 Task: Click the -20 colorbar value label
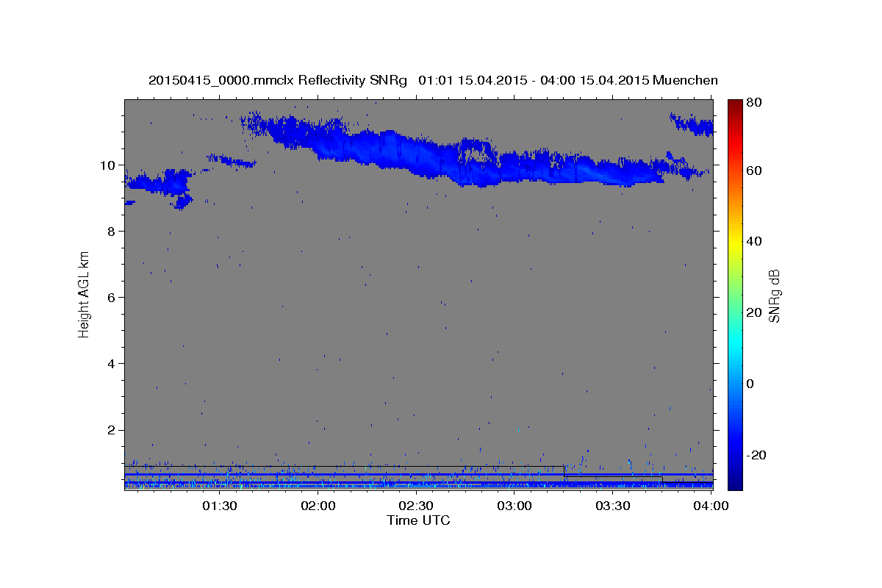[756, 455]
